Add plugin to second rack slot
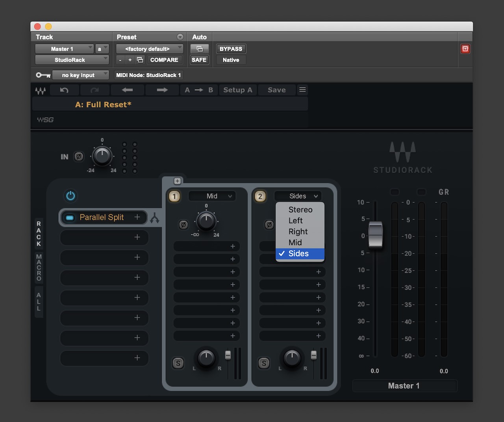The height and width of the screenshot is (422, 504). [x=137, y=237]
